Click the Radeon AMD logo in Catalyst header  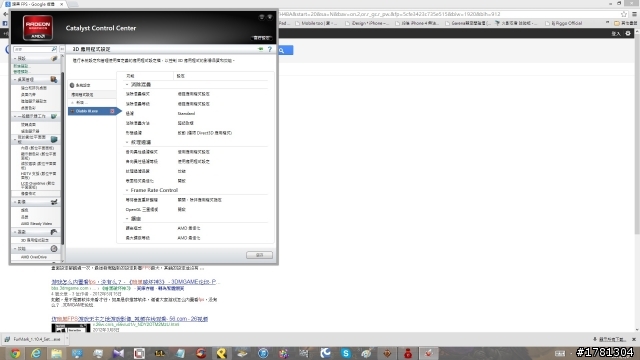click(x=38, y=27)
